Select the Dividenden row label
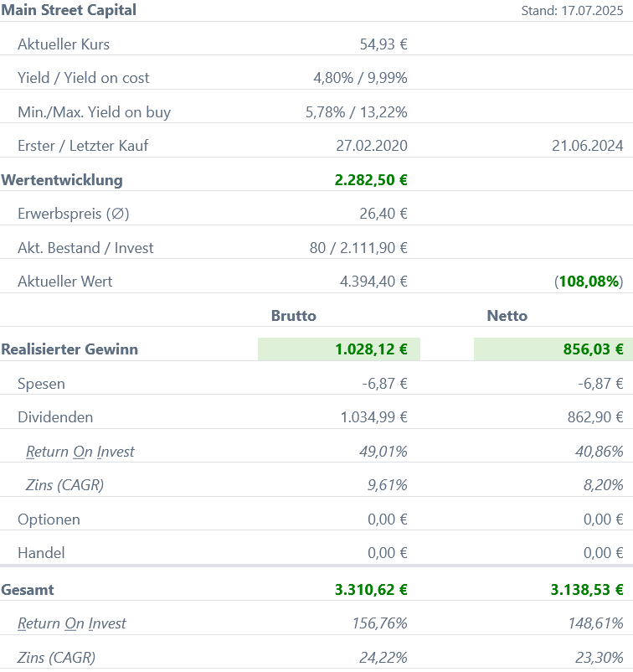633x672 pixels. [55, 417]
